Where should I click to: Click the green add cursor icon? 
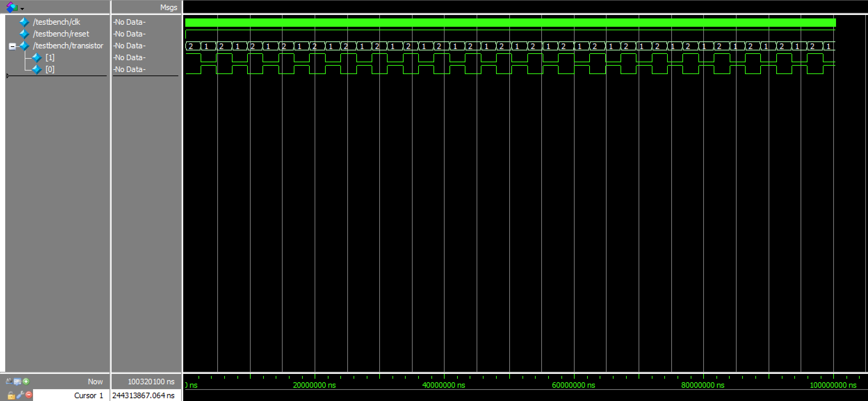coord(26,382)
